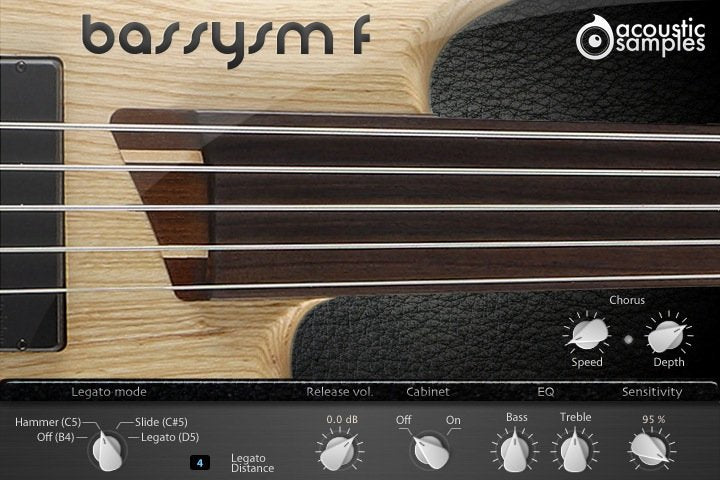The height and width of the screenshot is (480, 720).
Task: Toggle the Chorus LED indicator
Action: point(628,340)
